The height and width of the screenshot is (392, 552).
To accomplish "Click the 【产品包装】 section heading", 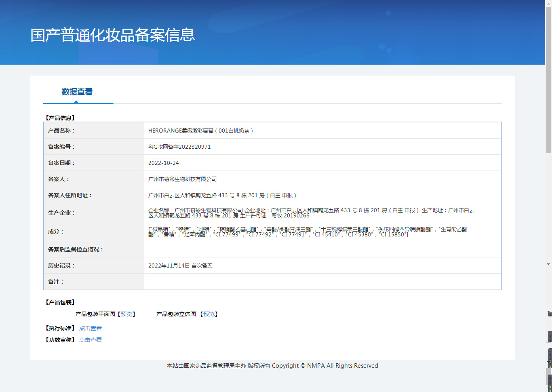I will pyautogui.click(x=60, y=302).
